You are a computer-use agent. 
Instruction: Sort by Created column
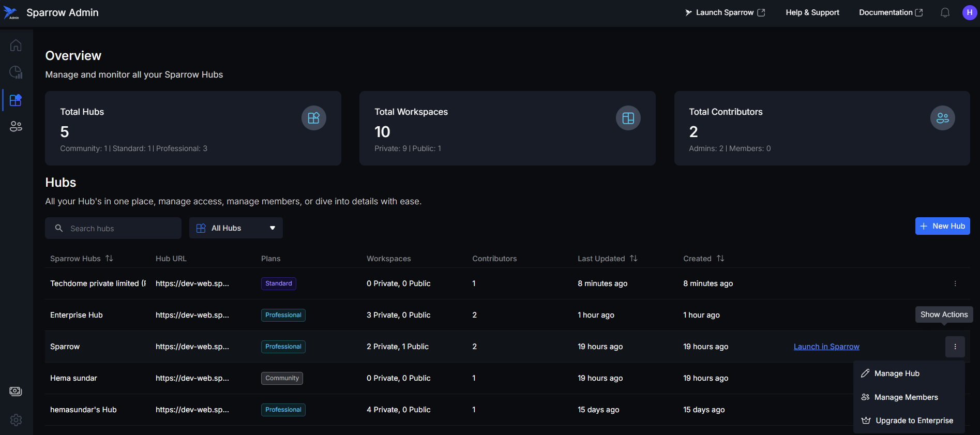(x=720, y=259)
